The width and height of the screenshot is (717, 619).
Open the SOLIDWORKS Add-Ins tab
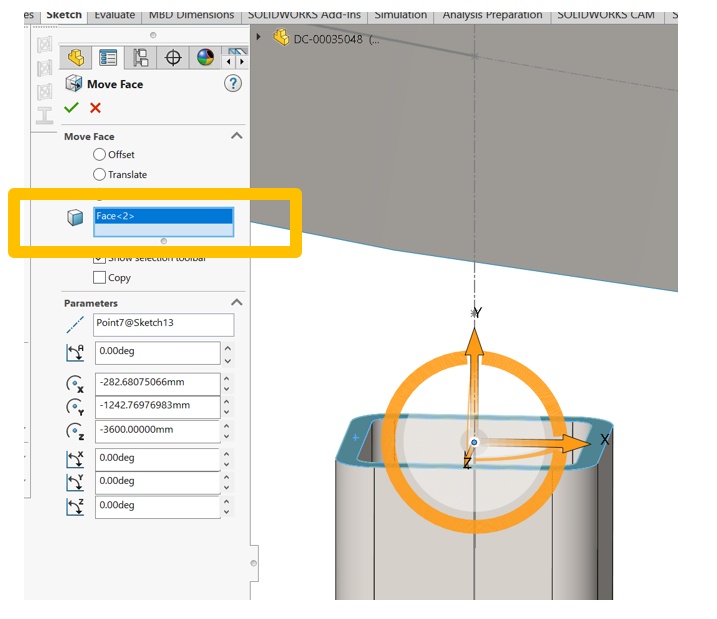304,15
